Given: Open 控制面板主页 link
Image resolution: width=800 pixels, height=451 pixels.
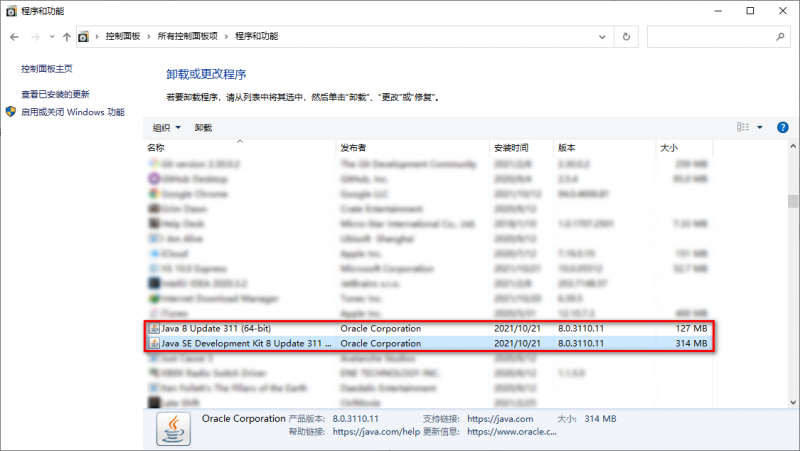Looking at the screenshot, I should click(46, 69).
